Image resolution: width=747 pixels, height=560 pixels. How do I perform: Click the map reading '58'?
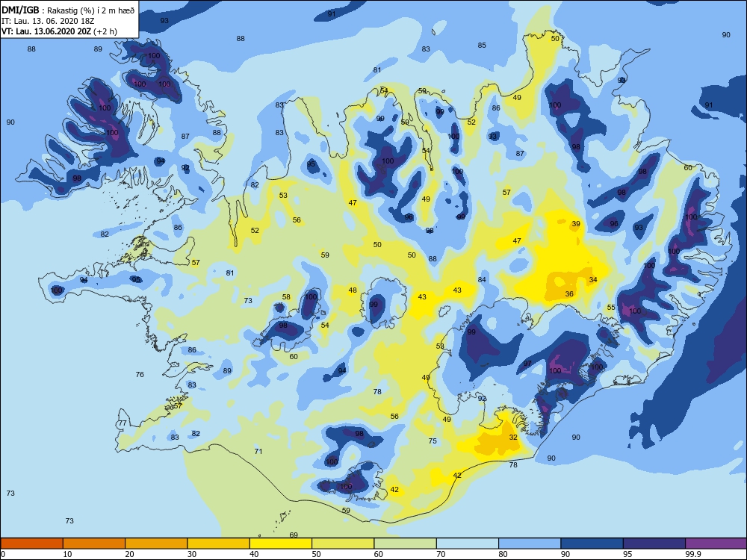coord(286,297)
